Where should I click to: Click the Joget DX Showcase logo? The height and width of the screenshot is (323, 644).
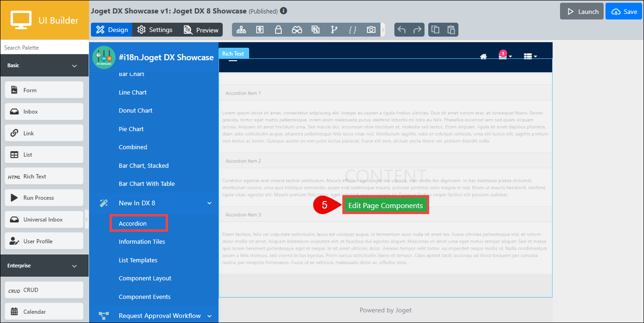104,57
